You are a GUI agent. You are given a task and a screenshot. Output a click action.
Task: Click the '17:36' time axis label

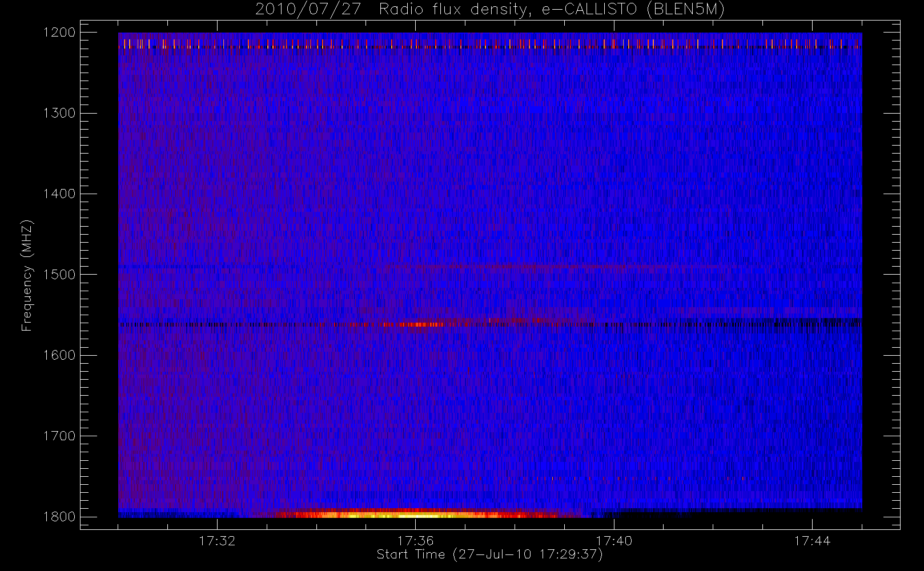[415, 541]
